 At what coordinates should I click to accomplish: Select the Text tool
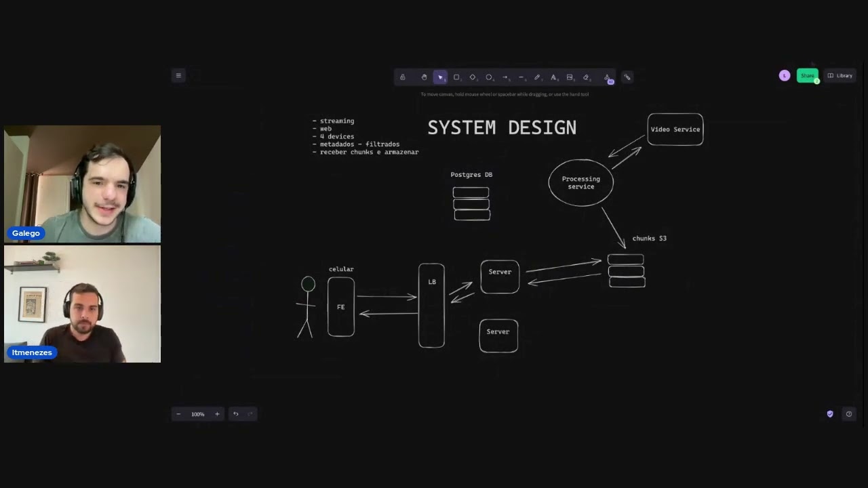click(x=553, y=77)
